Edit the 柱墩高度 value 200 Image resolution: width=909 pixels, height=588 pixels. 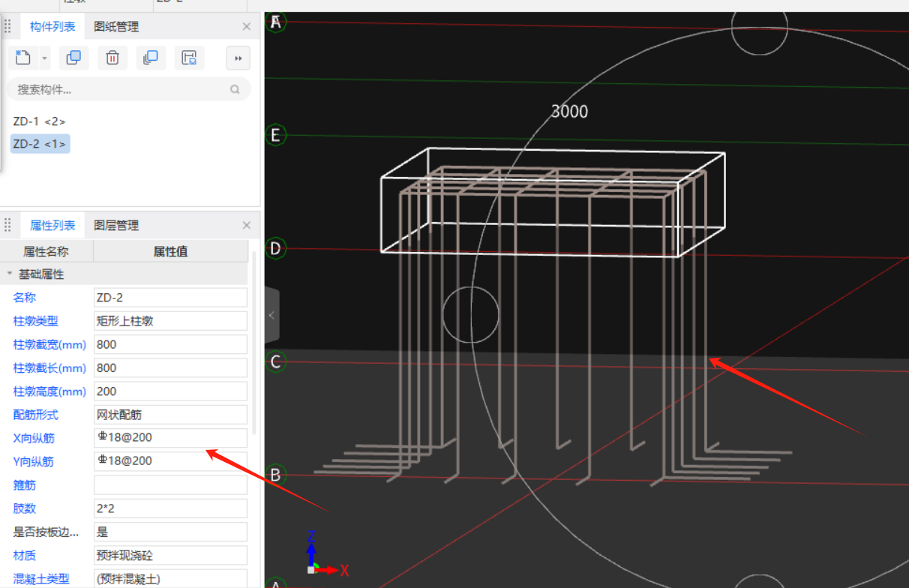170,391
